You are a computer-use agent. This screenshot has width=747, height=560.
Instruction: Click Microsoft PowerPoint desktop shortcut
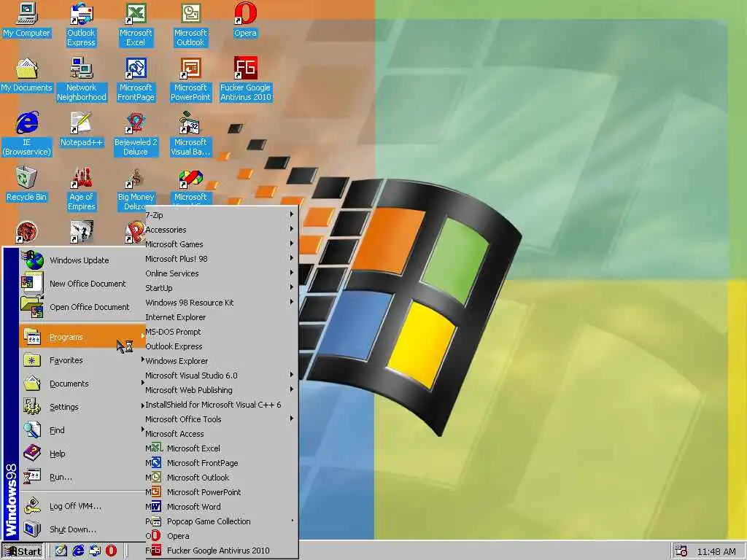point(190,79)
